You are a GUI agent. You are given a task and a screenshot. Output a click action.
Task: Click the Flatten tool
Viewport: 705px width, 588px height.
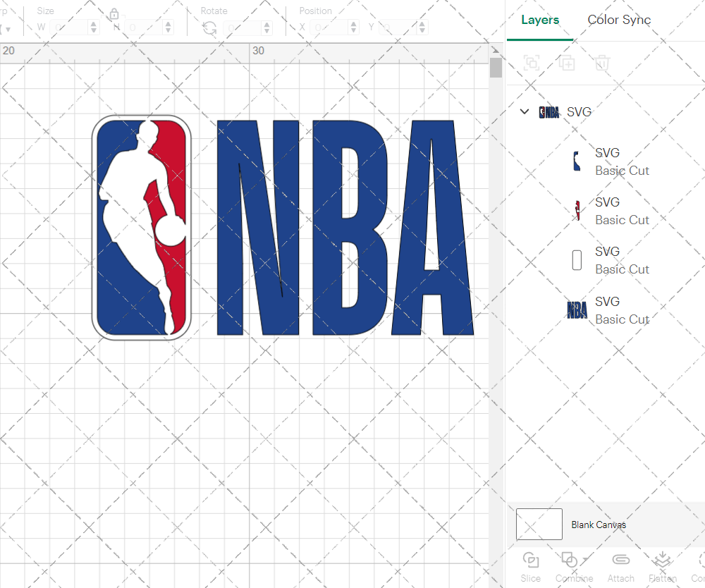(662, 568)
